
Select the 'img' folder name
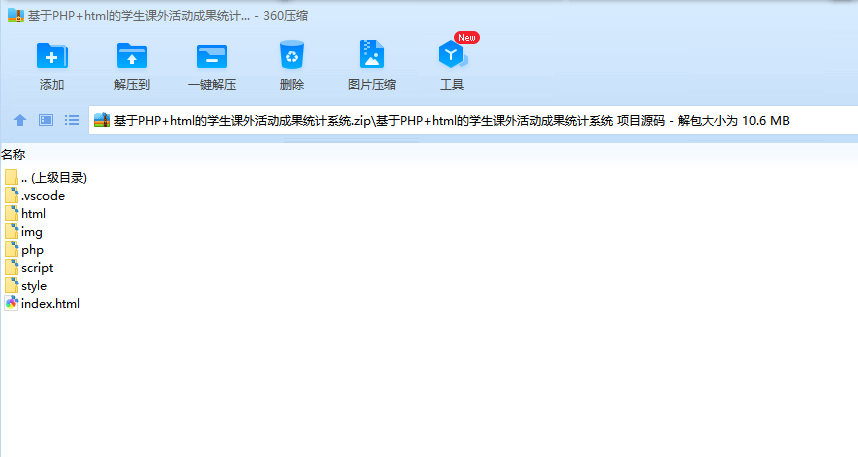[x=32, y=232]
